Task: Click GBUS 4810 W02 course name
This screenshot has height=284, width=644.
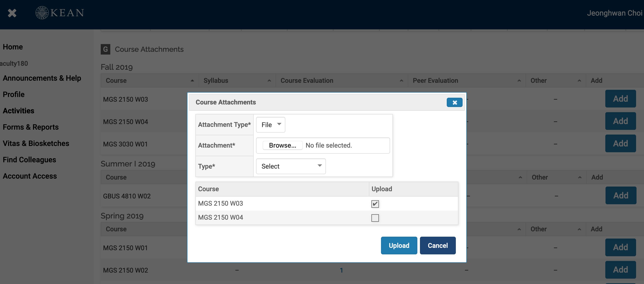Action: coord(127,196)
